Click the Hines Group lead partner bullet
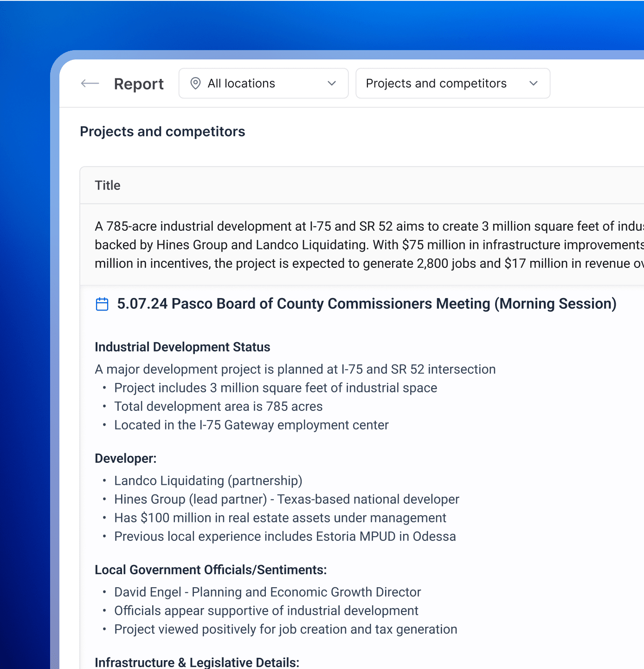The width and height of the screenshot is (644, 669). coord(287,500)
